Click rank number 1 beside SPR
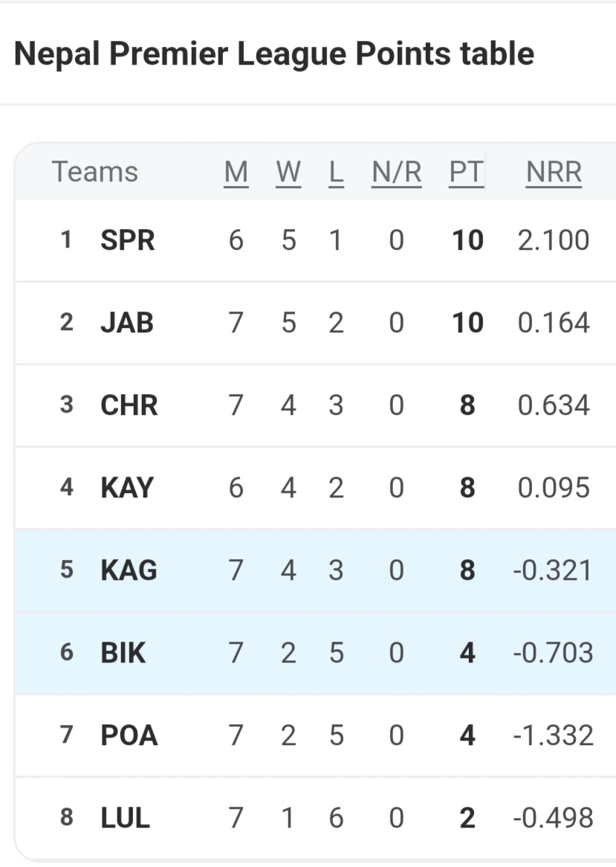 [x=67, y=240]
